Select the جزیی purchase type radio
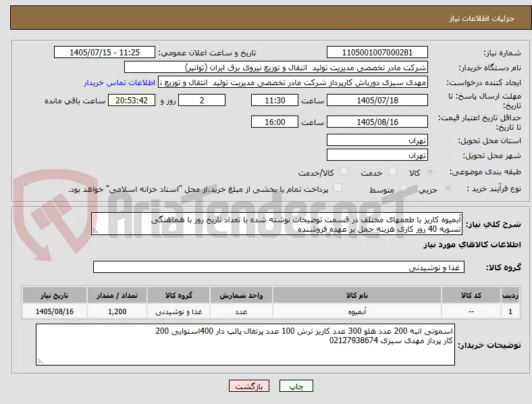Image resolution: width=532 pixels, height=404 pixels. tap(448, 188)
